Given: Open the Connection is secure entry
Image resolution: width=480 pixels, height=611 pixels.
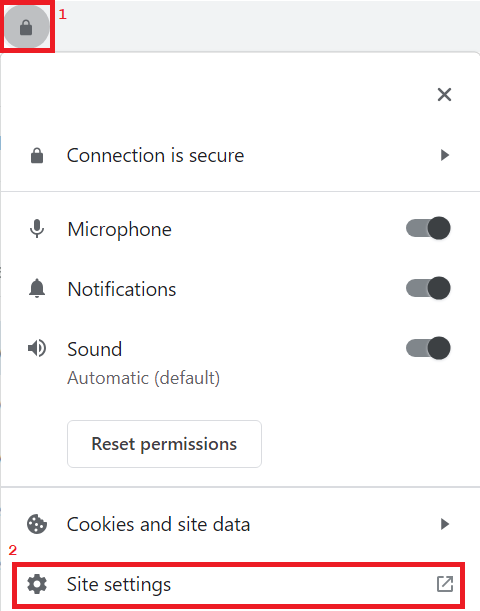Looking at the screenshot, I should (240, 155).
